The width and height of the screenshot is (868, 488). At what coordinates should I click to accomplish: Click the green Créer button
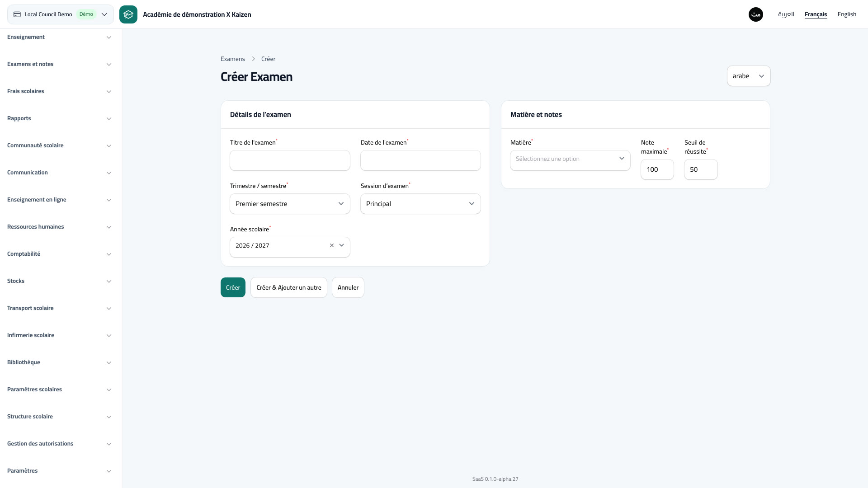233,287
